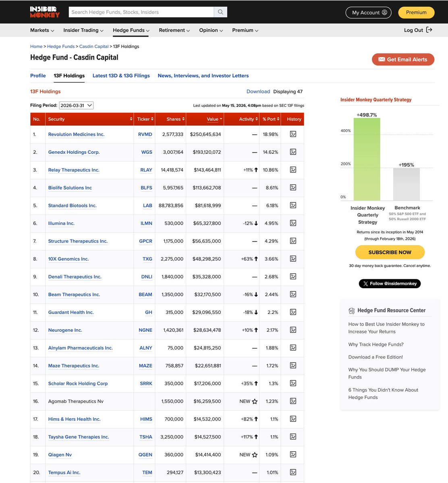Open history chart for Alnylam Pharmaceuticals
Screen dimensions: 448x483
coord(293,348)
